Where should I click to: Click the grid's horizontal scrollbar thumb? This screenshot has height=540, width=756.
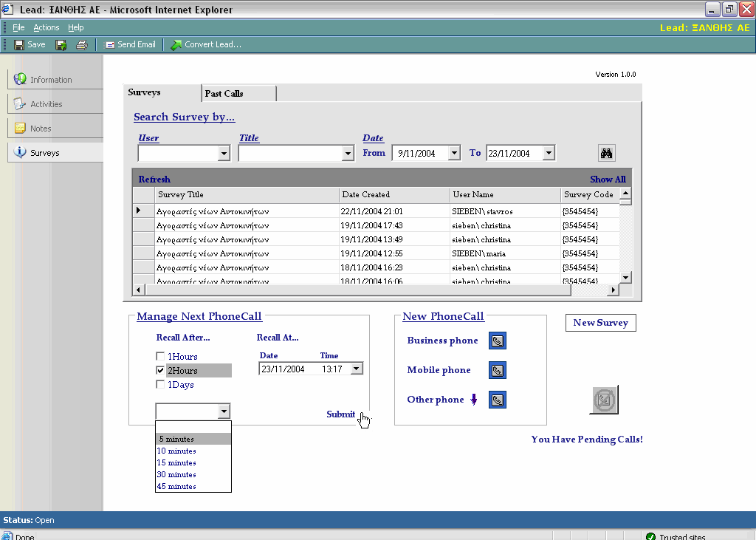click(x=357, y=290)
